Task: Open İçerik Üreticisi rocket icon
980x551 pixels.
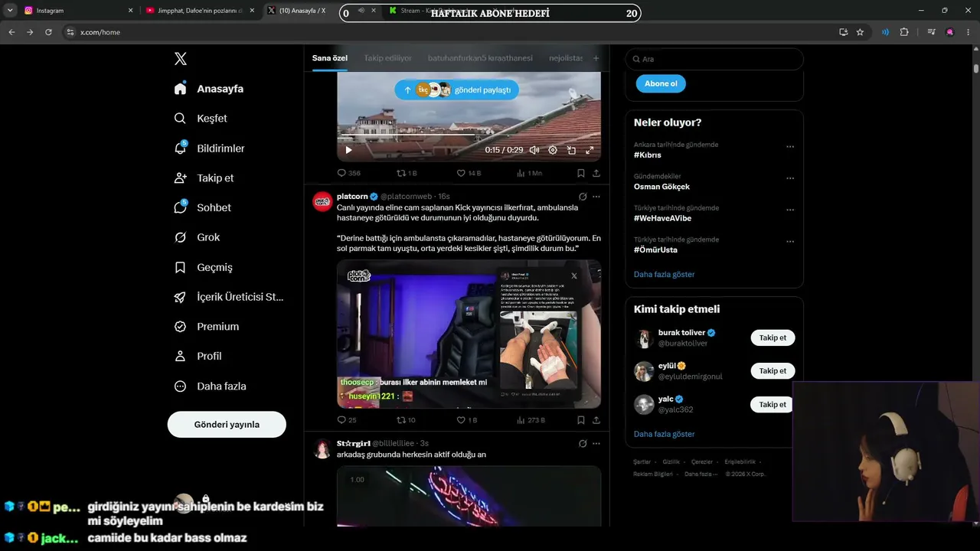Action: (x=180, y=297)
